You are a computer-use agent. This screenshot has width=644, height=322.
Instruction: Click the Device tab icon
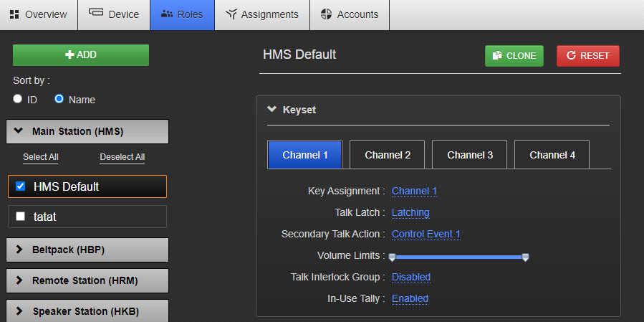[x=96, y=14]
